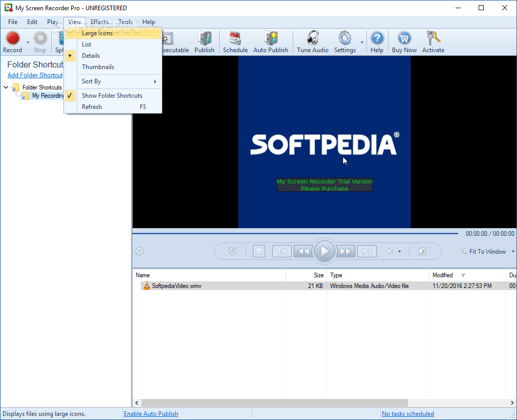Fast forward the video

(x=345, y=251)
